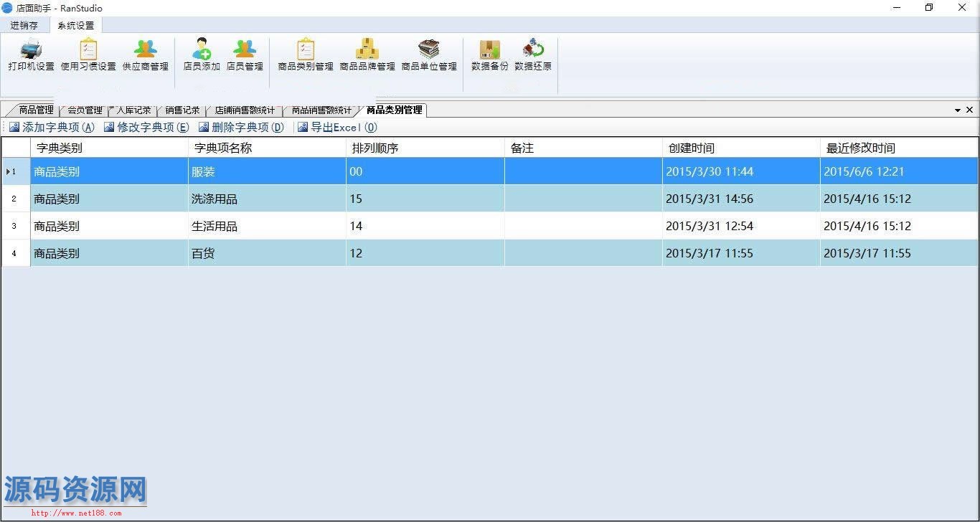The image size is (980, 522).
Task: Click 删除字典项(D) button
Action: [x=241, y=128]
